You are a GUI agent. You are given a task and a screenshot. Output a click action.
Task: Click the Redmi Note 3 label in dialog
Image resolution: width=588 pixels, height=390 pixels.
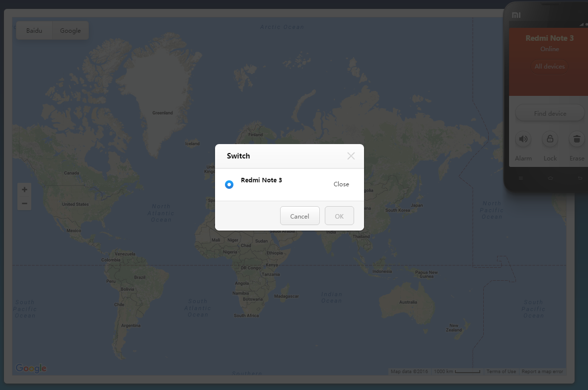pos(261,180)
